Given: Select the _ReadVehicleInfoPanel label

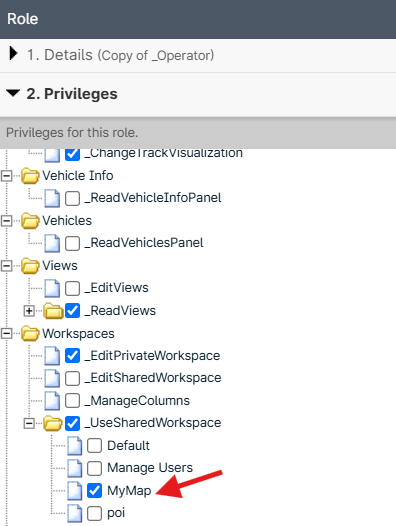Looking at the screenshot, I should [153, 198].
